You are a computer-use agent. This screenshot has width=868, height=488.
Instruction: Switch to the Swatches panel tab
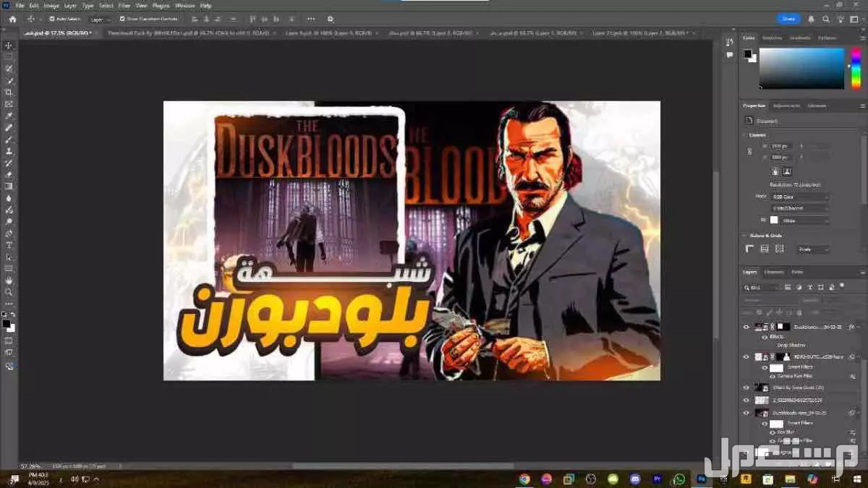773,38
